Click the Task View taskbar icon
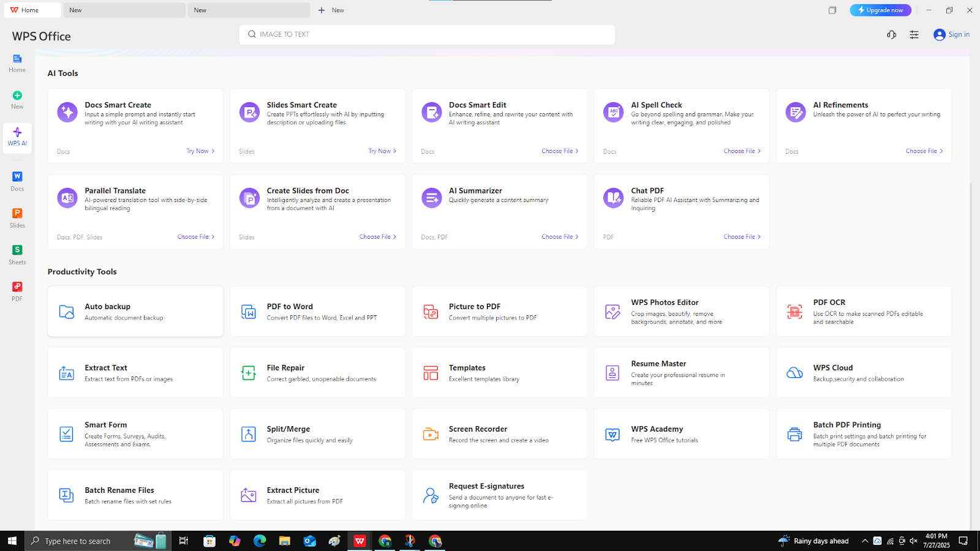Image resolution: width=980 pixels, height=551 pixels. coord(183,541)
